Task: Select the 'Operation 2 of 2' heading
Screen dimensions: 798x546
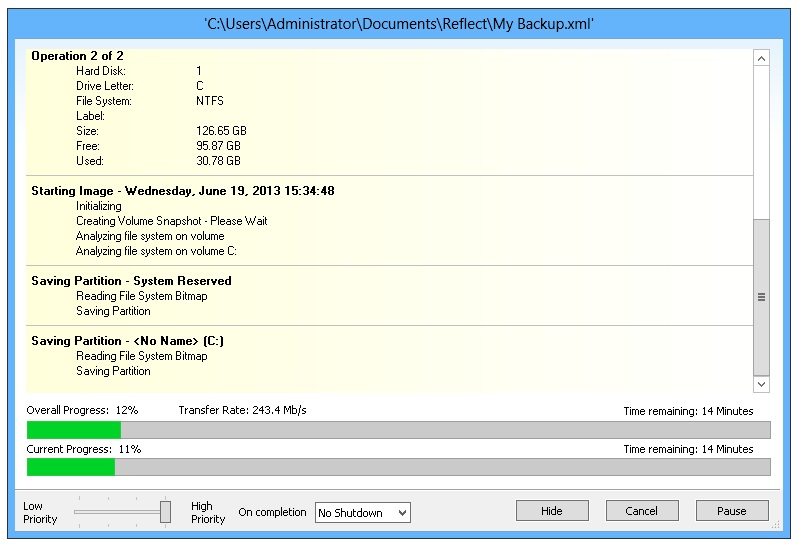Action: 77,56
